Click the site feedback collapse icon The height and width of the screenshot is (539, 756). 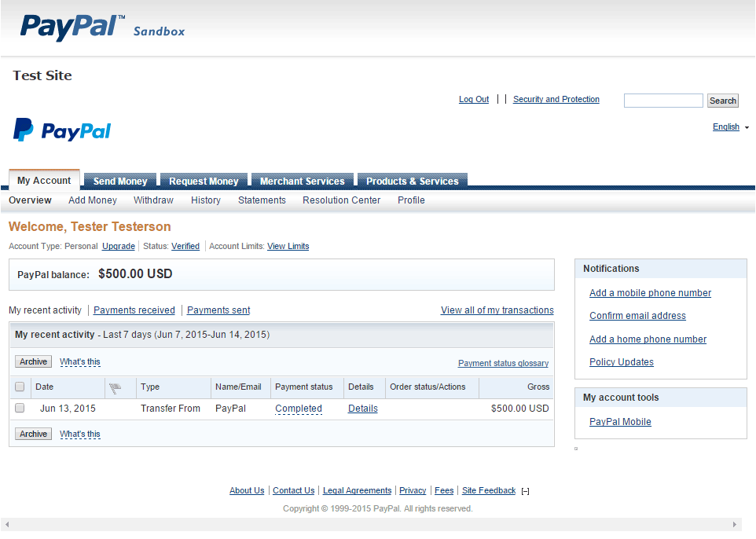(x=526, y=491)
